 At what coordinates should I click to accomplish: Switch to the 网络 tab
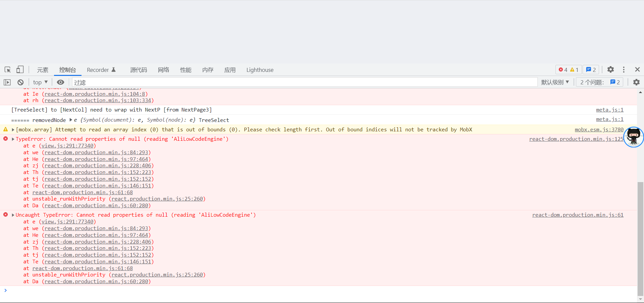163,70
